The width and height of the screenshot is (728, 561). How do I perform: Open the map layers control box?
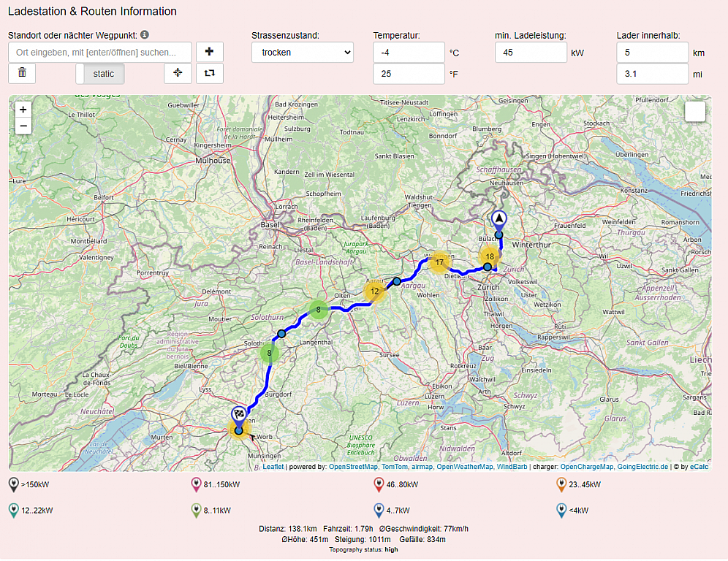click(x=695, y=112)
